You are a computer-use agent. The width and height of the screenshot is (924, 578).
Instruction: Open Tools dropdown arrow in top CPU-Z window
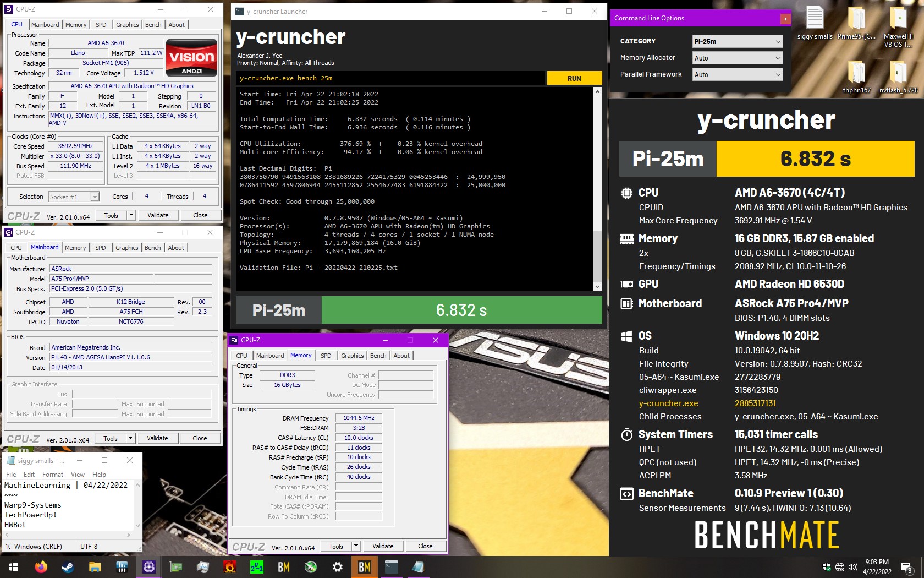pos(131,215)
